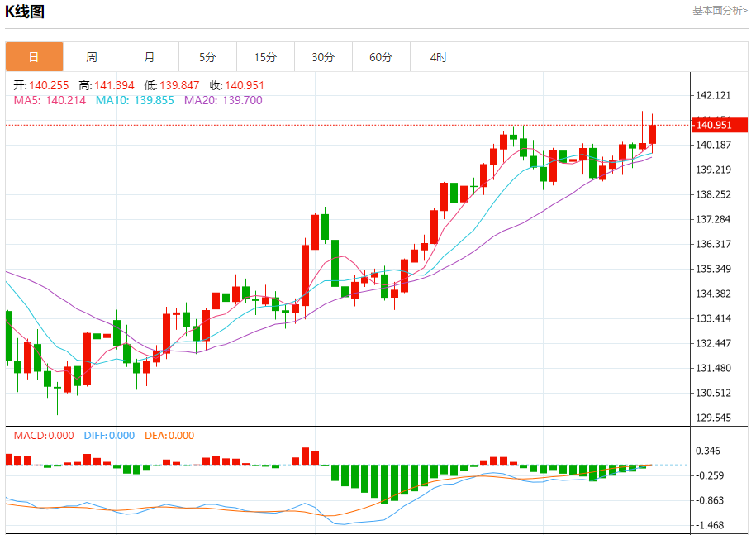The image size is (756, 535).
Task: Click the -0.259 MACD axis label
Action: point(710,475)
